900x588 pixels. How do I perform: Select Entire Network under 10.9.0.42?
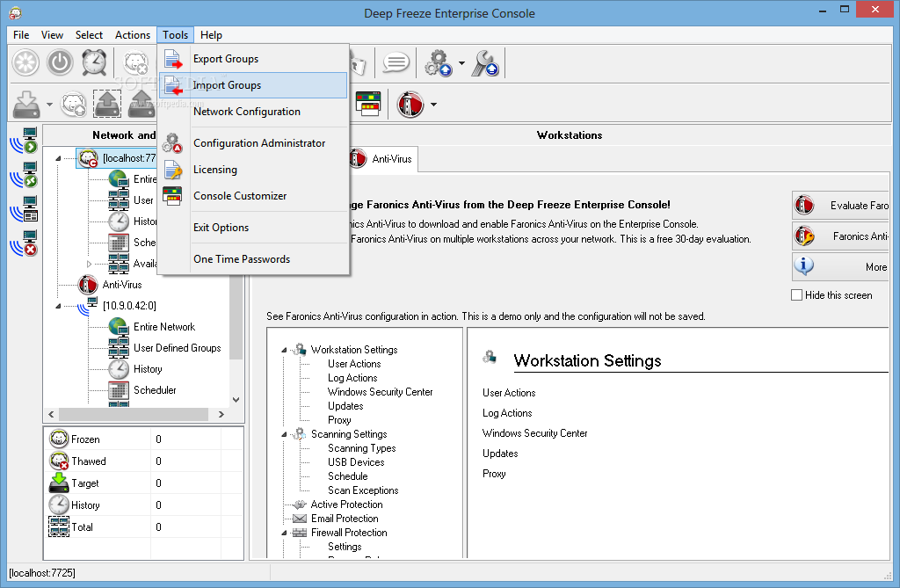tap(164, 327)
